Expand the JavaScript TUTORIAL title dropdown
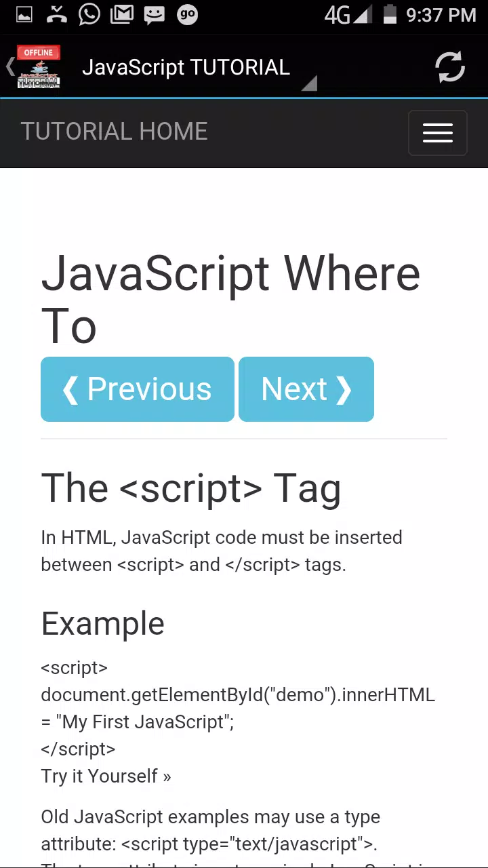 tap(186, 67)
